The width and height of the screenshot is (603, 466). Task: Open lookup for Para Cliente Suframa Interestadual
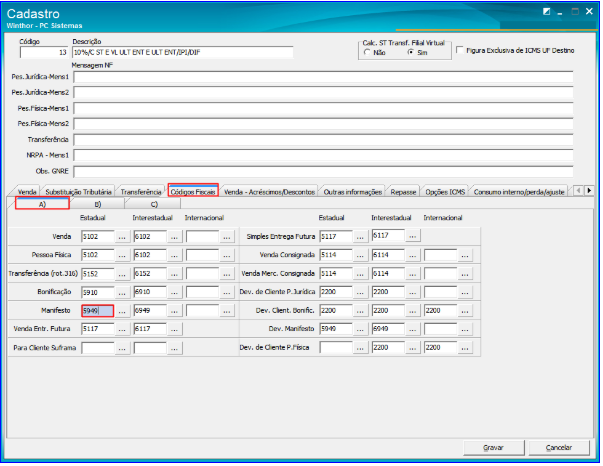tap(174, 348)
